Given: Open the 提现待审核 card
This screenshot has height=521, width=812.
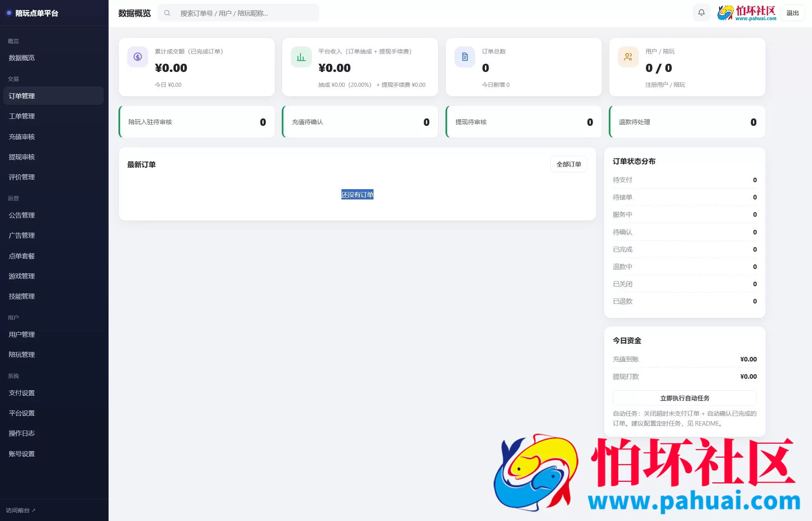Looking at the screenshot, I should [x=524, y=122].
